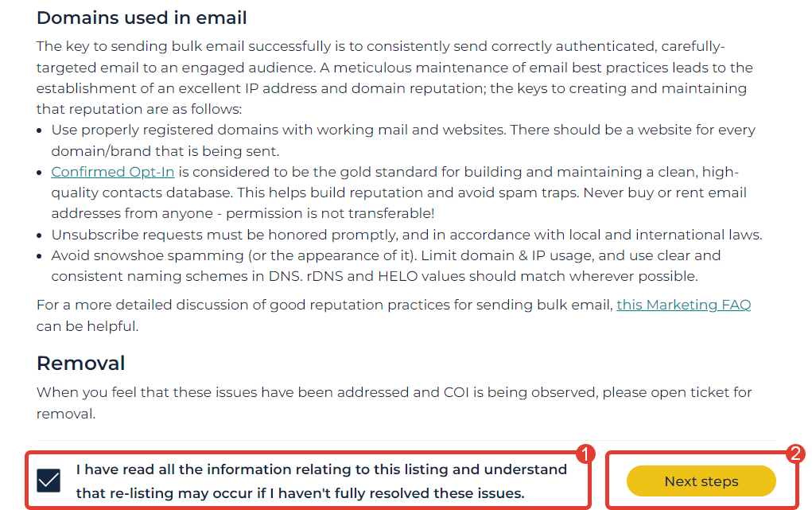812x510 pixels.
Task: Uncheck the "I have read all the information" checkbox
Action: click(x=49, y=481)
